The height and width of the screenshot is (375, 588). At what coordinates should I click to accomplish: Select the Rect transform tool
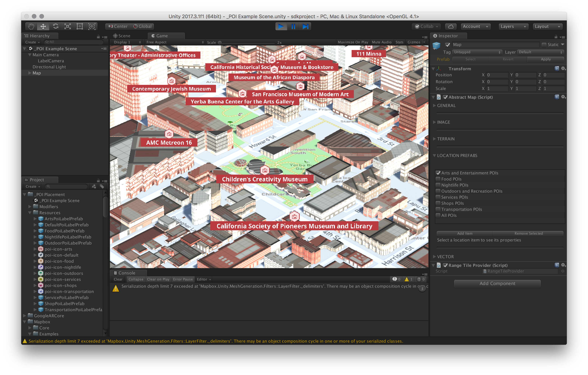80,26
